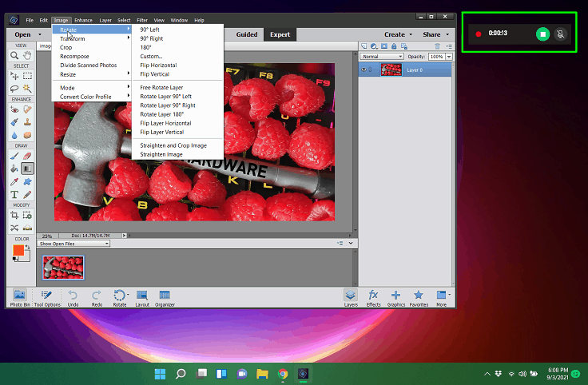
Task: Choose Straighten and Crop Image
Action: [x=173, y=145]
